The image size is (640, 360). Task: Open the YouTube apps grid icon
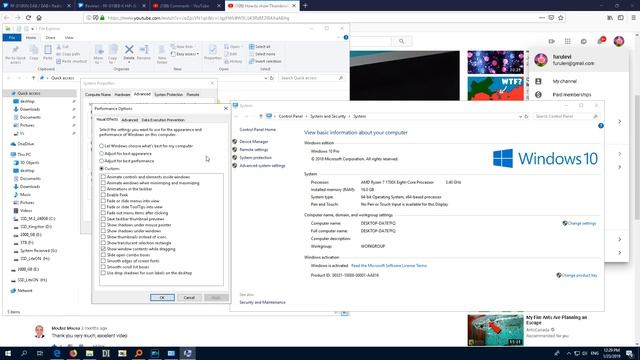[x=567, y=41]
